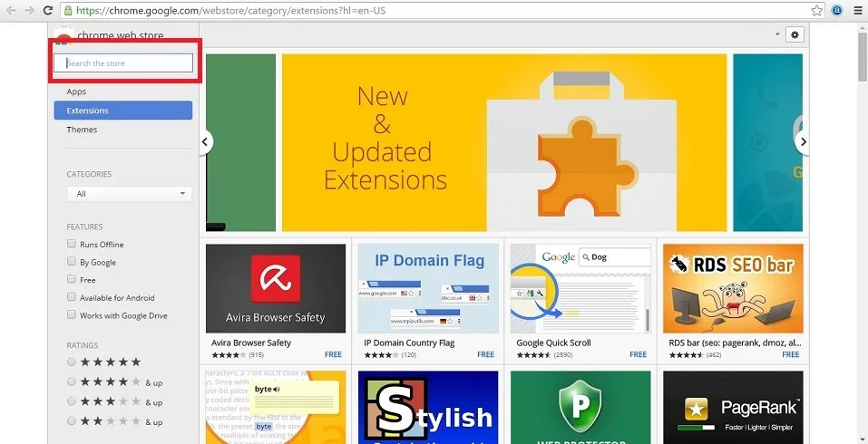Check the By Google filter
This screenshot has width=868, height=444.
coord(72,262)
